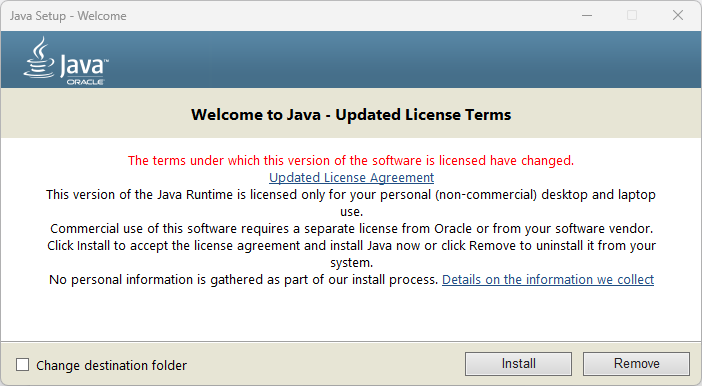
Task: Click the red license terms changed notice
Action: coord(351,160)
